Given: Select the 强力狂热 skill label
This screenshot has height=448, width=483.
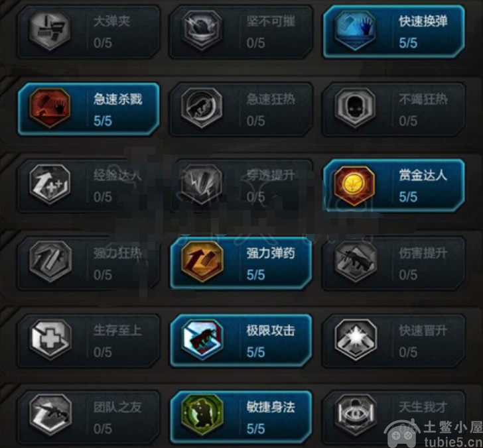Looking at the screenshot, I should click(x=117, y=253).
